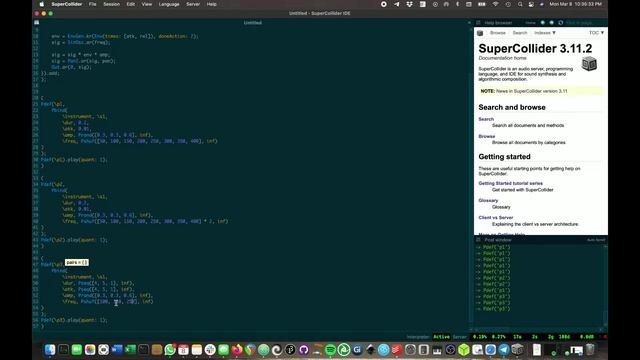Open Firefox from the dock

click(x=237, y=350)
